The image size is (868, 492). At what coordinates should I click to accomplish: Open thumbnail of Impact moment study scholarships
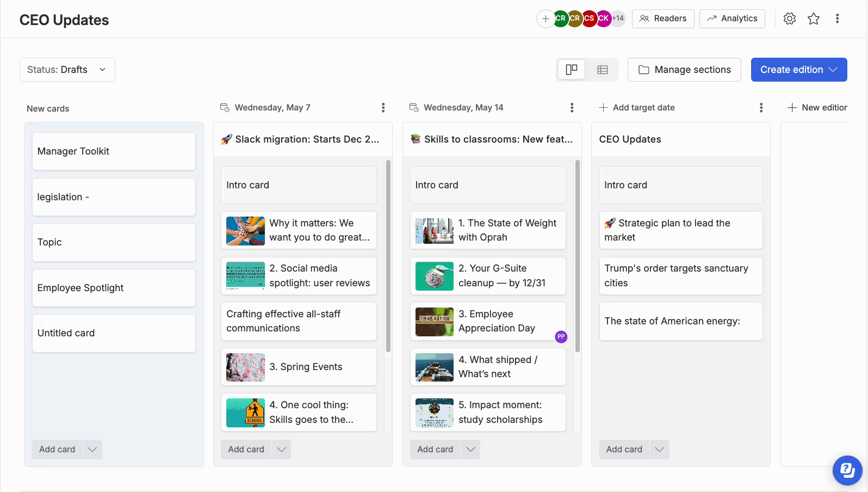[435, 413]
